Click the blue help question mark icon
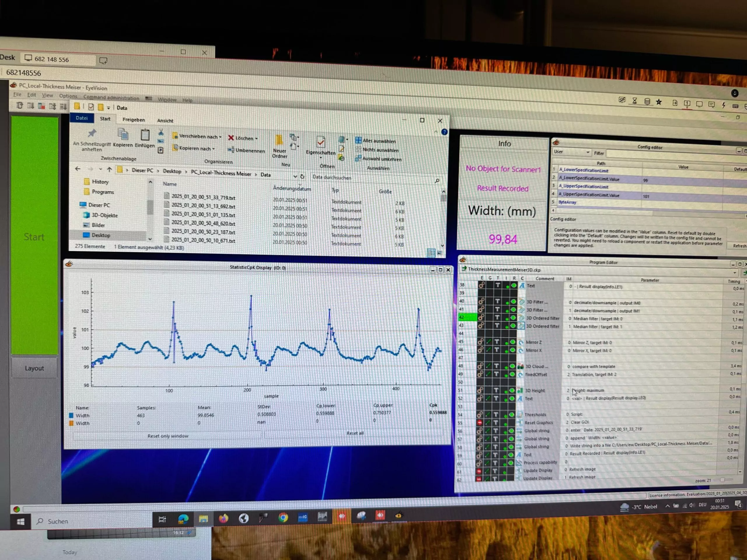 pos(444,132)
